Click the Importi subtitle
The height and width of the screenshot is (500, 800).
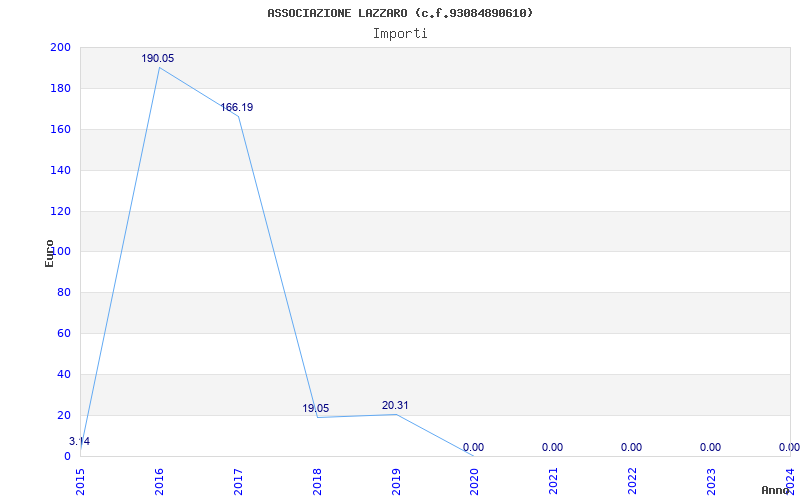pyautogui.click(x=400, y=34)
